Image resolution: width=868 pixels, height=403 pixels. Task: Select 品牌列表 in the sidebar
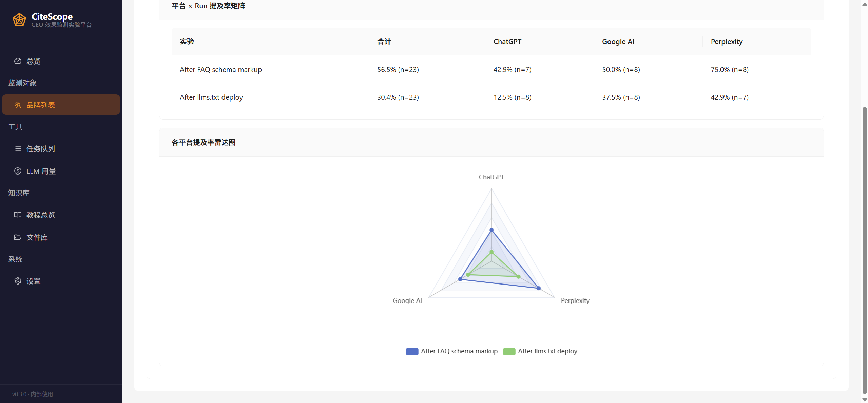tap(61, 105)
